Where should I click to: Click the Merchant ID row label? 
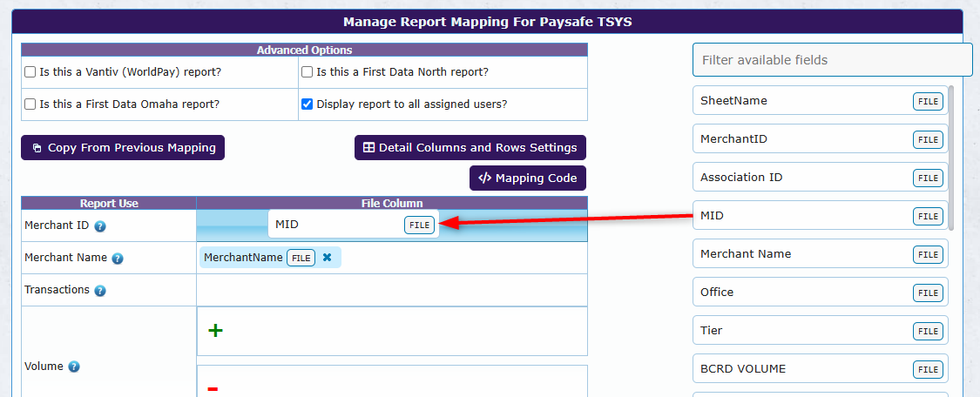tap(57, 225)
